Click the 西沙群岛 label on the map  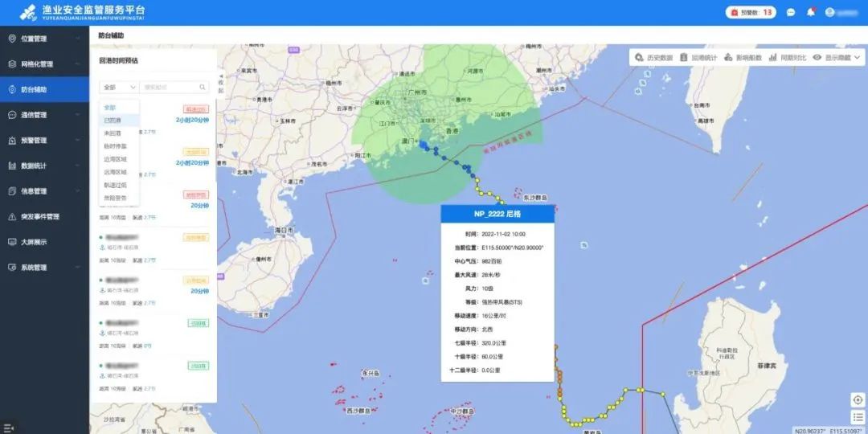pyautogui.click(x=358, y=411)
